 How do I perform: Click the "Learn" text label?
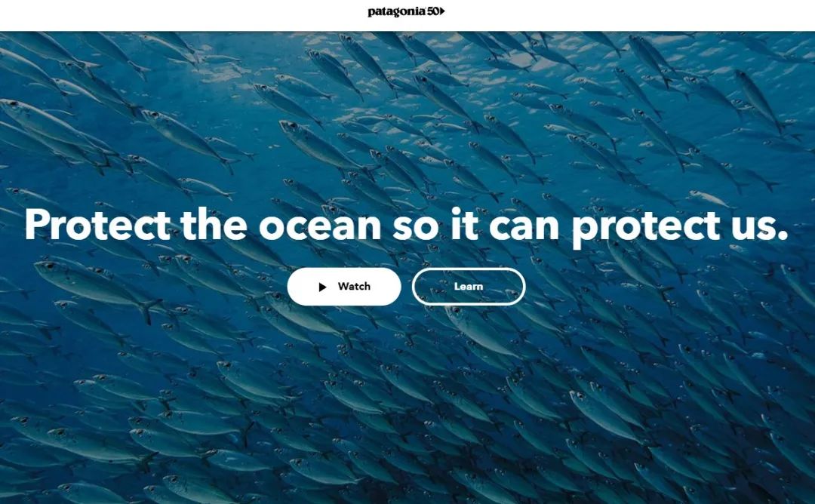coord(469,286)
